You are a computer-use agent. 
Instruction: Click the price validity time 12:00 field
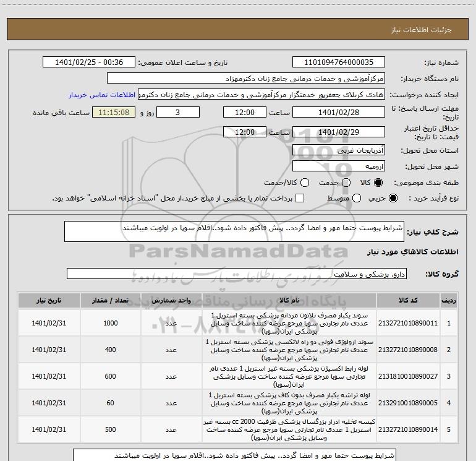(x=245, y=132)
